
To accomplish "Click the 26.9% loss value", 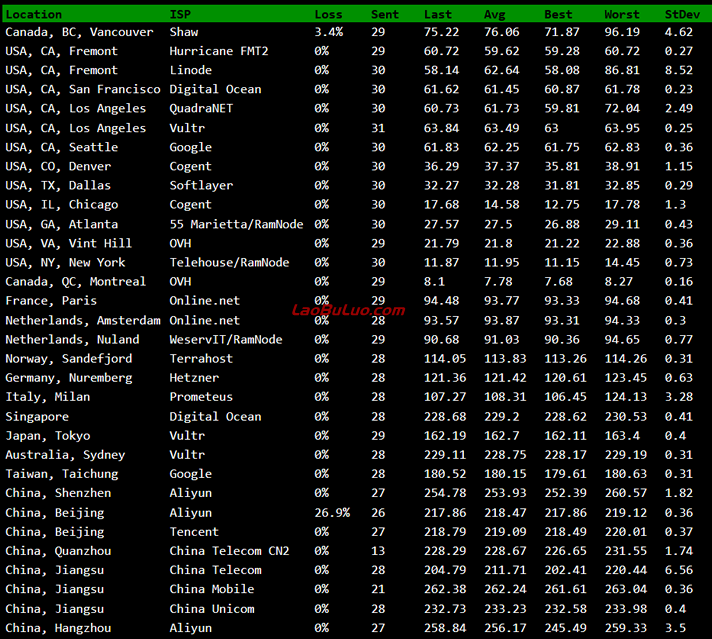I will pos(332,513).
